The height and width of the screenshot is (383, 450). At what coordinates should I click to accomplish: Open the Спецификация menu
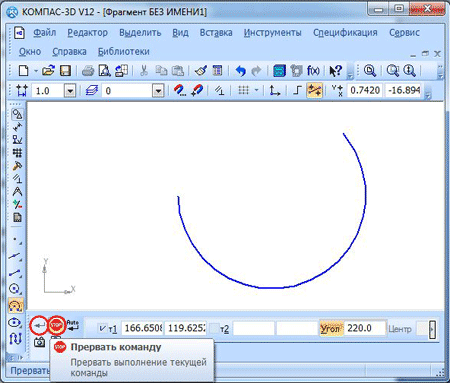coord(345,33)
